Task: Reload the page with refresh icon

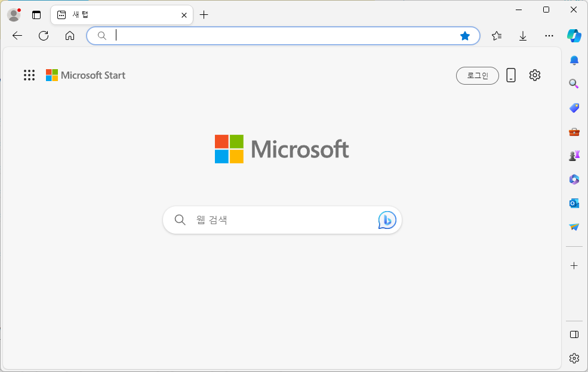Action: click(x=44, y=36)
